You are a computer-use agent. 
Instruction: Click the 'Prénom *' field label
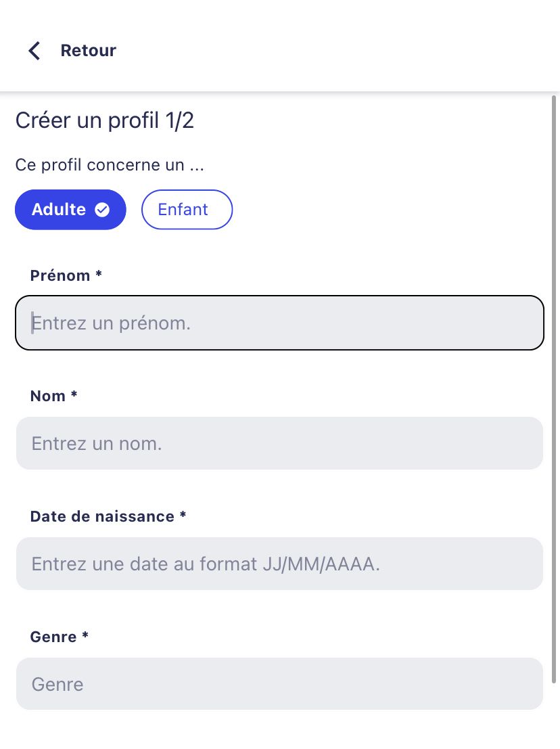[66, 275]
